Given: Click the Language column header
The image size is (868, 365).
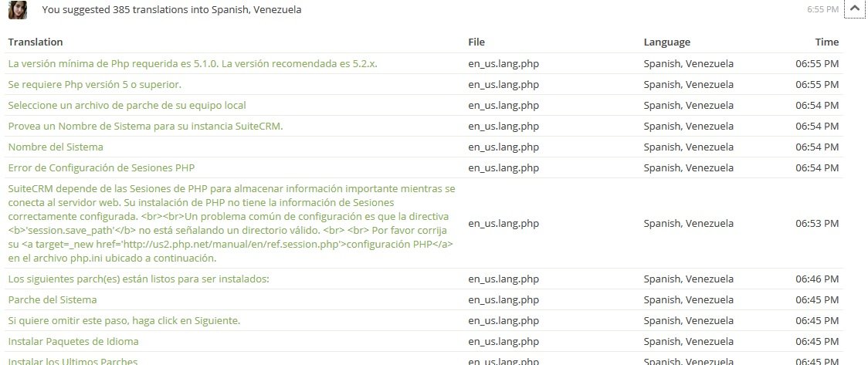Looking at the screenshot, I should (x=667, y=42).
